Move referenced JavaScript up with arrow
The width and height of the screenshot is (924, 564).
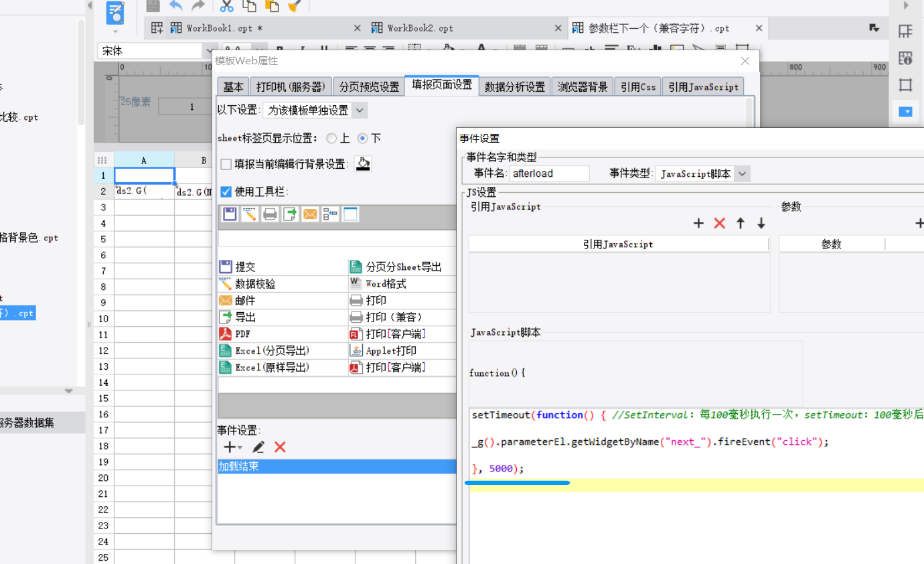741,224
